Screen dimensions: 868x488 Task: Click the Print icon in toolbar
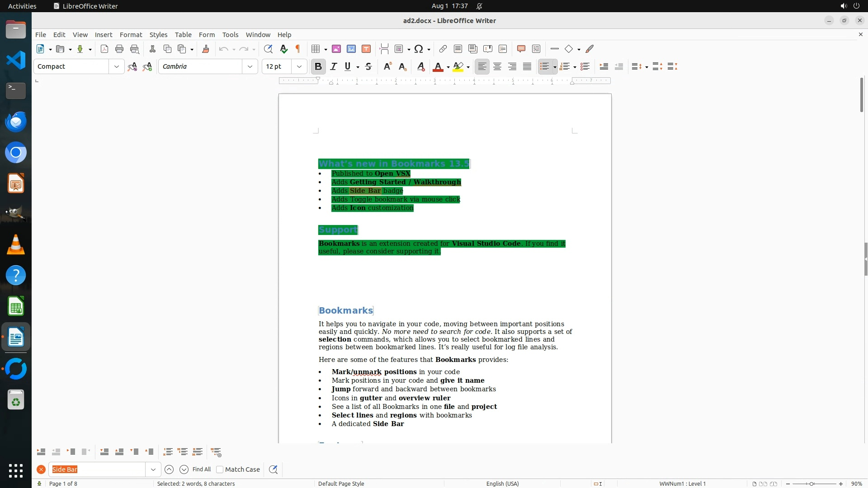(x=119, y=49)
